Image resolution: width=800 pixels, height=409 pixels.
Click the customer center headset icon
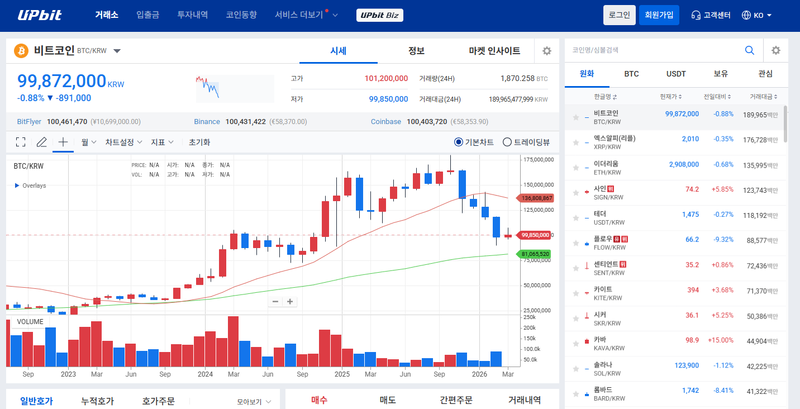click(695, 15)
